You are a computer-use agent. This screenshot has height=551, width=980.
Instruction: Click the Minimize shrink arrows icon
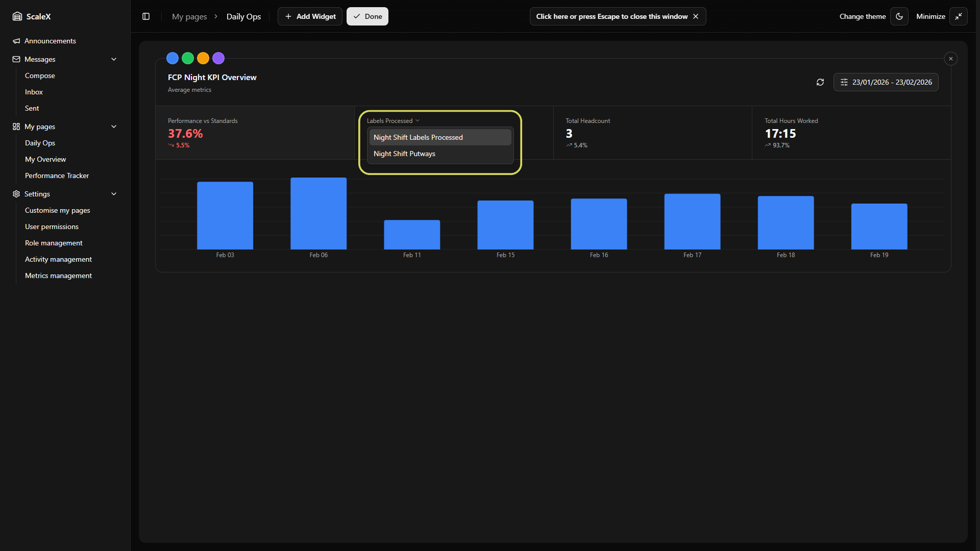coord(959,16)
